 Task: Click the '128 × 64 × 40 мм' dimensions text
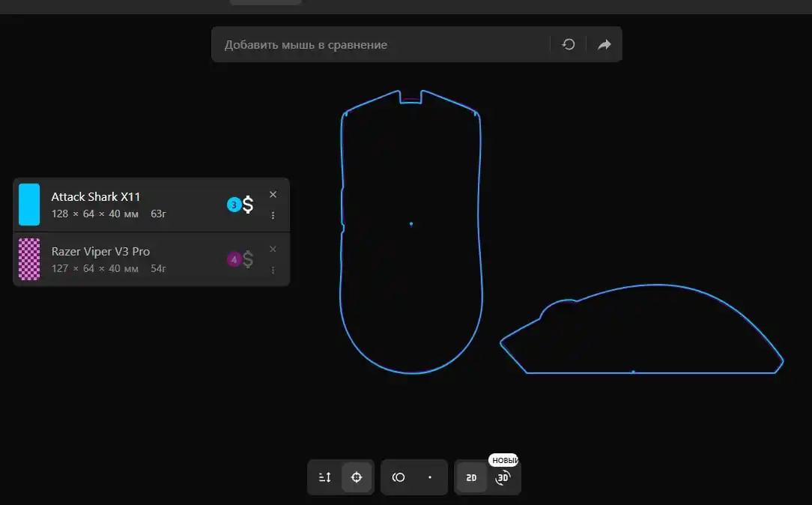coord(95,214)
